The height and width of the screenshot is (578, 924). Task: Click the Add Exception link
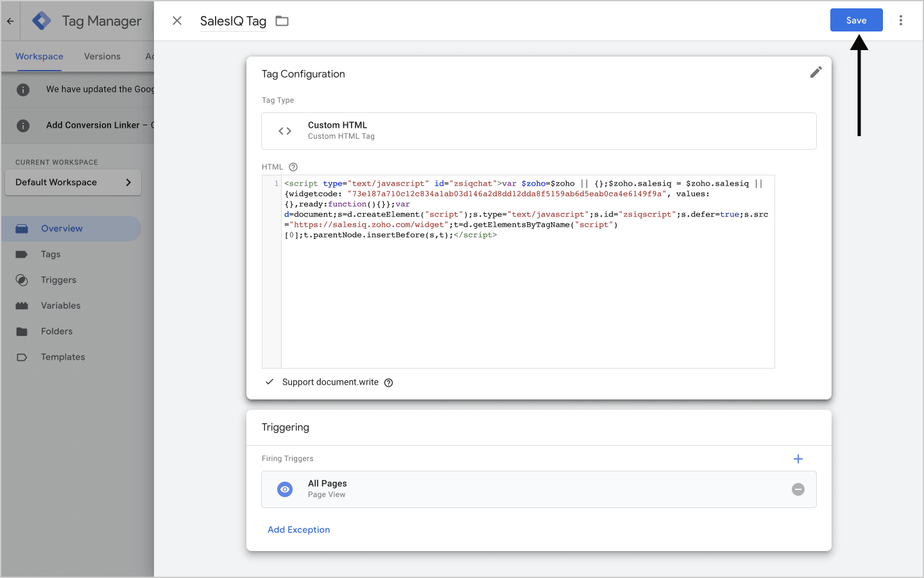pos(299,530)
